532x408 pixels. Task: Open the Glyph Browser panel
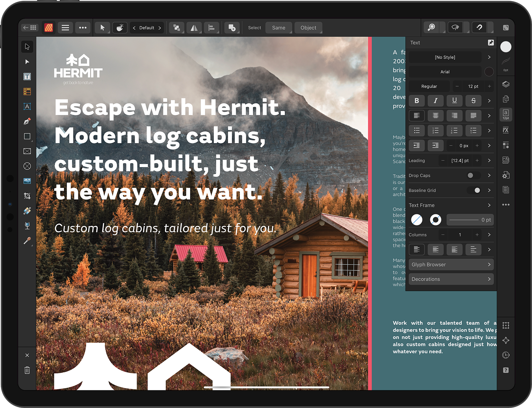[x=450, y=264]
